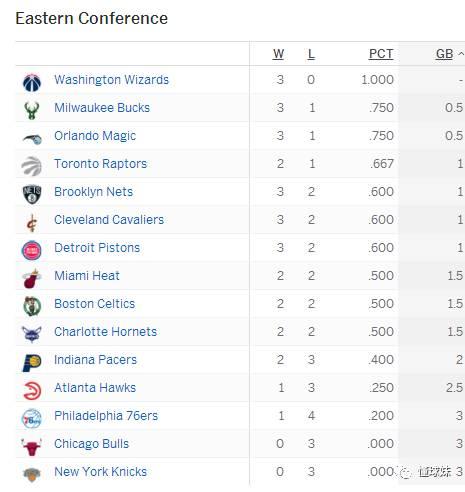Open the Indiana Pacers P logo
The height and width of the screenshot is (492, 465).
(32, 362)
